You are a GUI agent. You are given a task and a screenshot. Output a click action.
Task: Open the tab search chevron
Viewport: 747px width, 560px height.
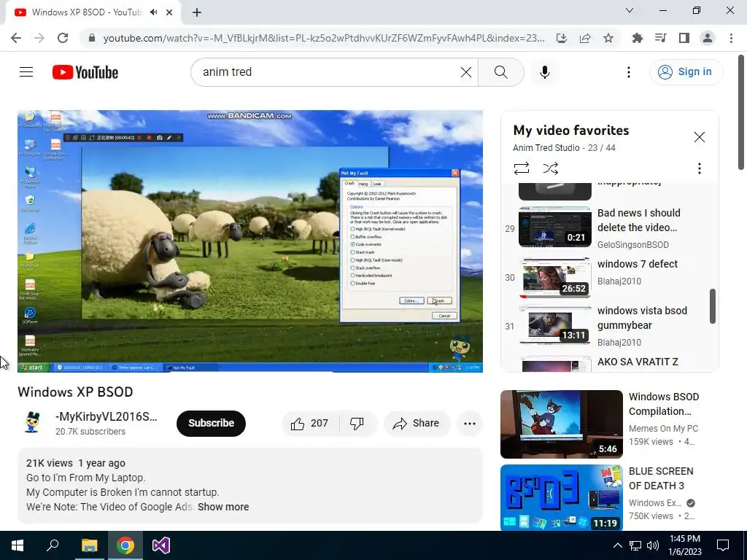[630, 10]
